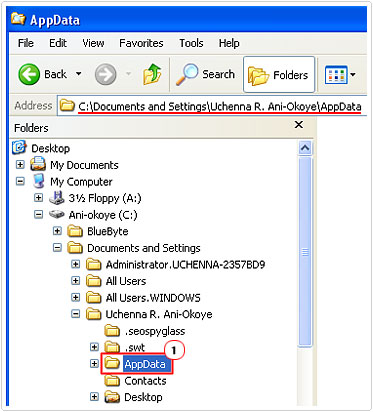Select Contacts folder icon
The image size is (373, 412).
(112, 380)
